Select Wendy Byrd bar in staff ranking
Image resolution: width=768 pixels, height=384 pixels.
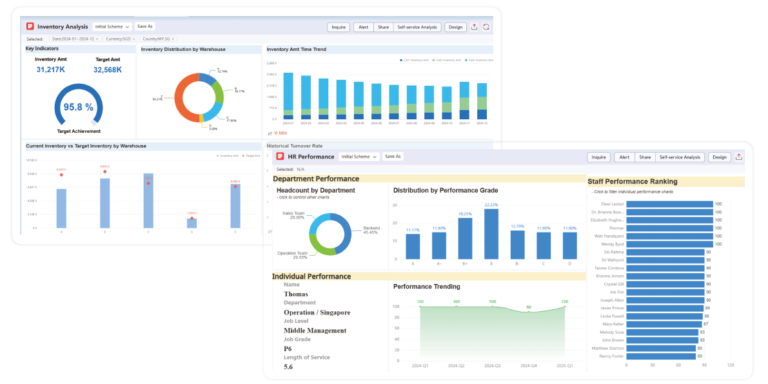[x=670, y=243]
